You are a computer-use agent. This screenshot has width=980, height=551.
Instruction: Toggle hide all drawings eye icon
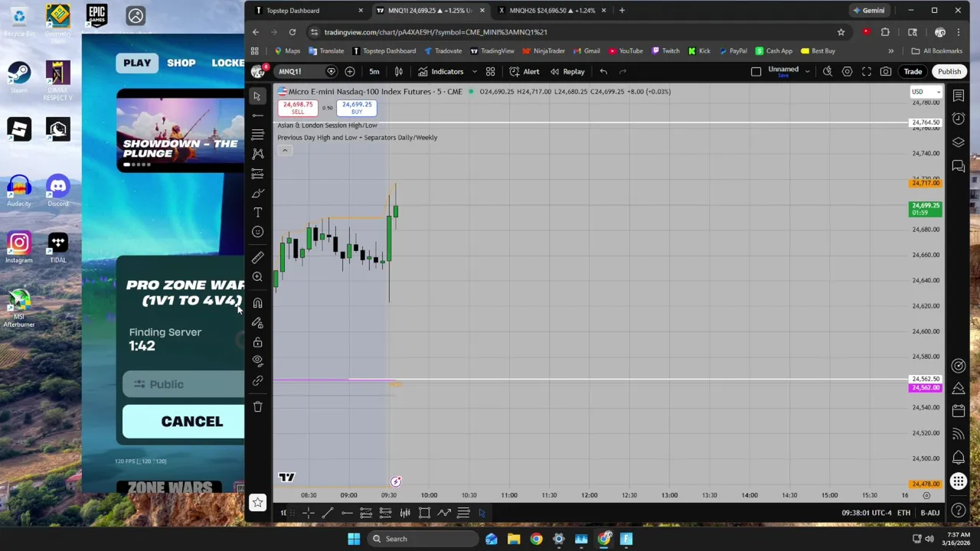(257, 360)
